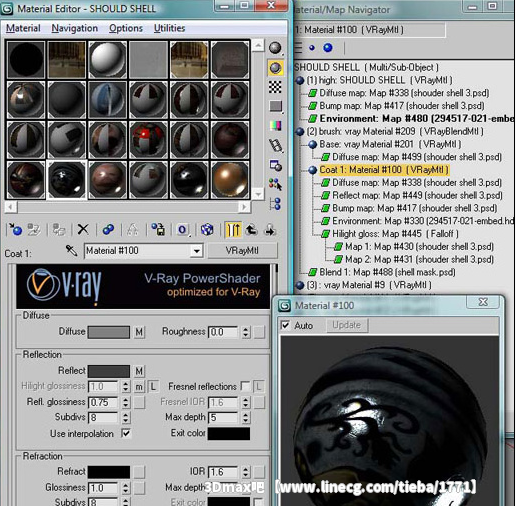Select Navigator large blue sphere view icon
516x506 pixels.
click(328, 48)
